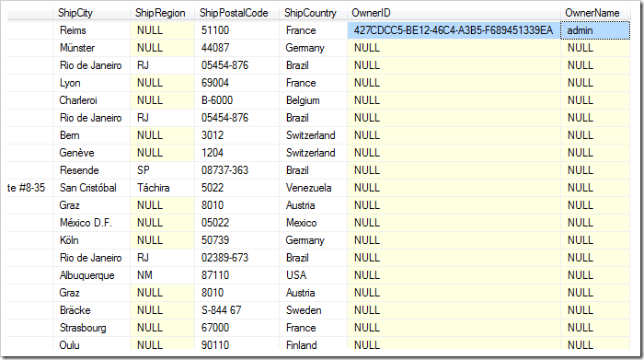
Task: Click postal code '1204'
Action: pyautogui.click(x=237, y=153)
